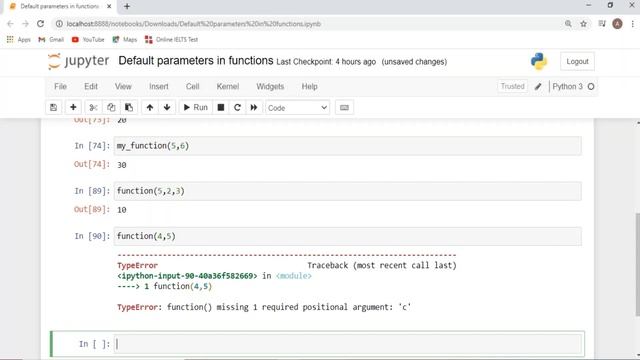The width and height of the screenshot is (640, 360).
Task: Move selected cell down arrow
Action: 167,108
